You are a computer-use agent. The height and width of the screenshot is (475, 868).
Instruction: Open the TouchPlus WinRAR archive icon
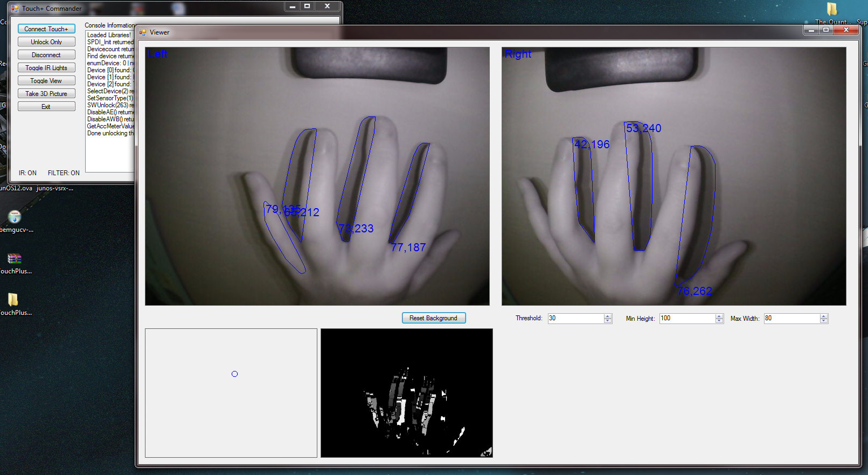click(x=15, y=259)
